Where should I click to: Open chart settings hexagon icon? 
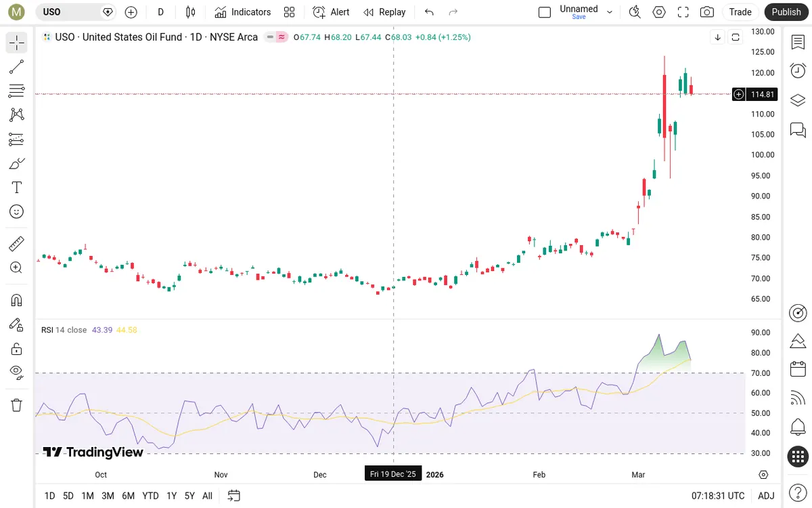pyautogui.click(x=659, y=12)
